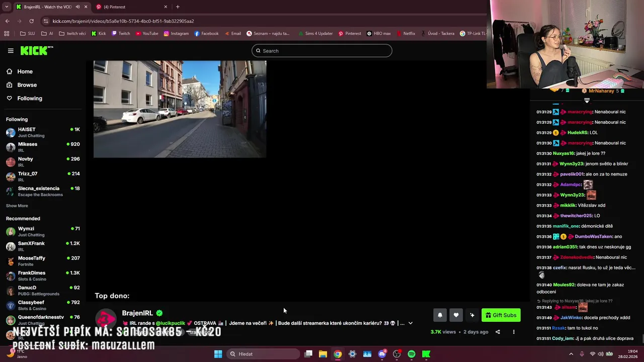Open SLU bookmark folder
The width and height of the screenshot is (644, 362).
point(27,34)
